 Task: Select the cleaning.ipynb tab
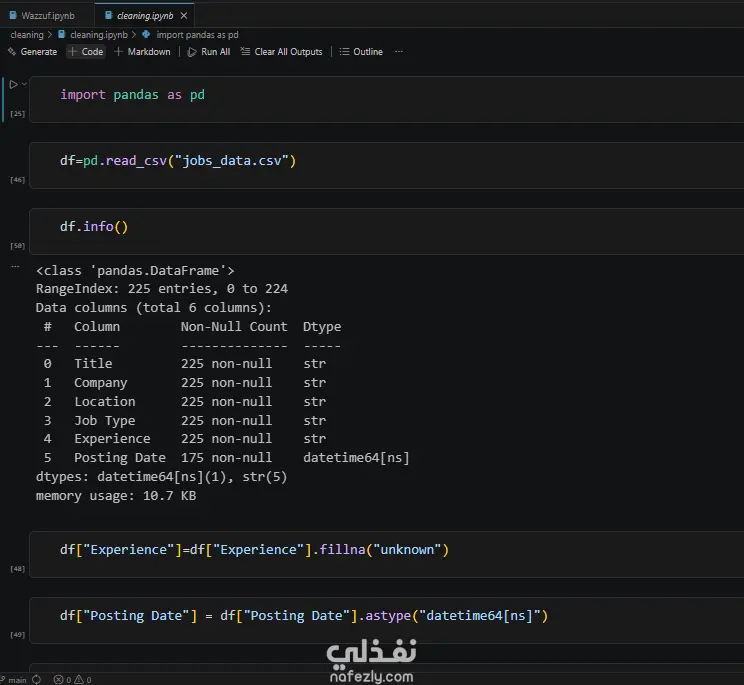(x=145, y=16)
